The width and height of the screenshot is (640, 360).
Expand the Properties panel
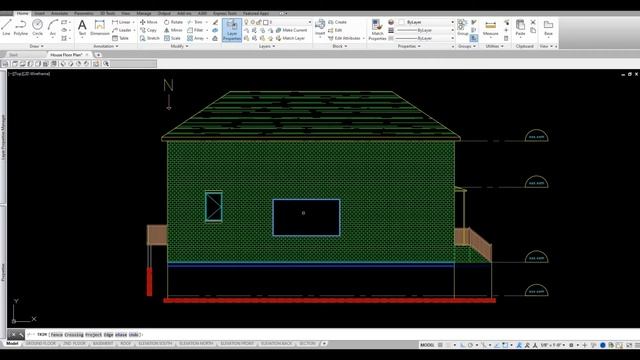point(409,47)
